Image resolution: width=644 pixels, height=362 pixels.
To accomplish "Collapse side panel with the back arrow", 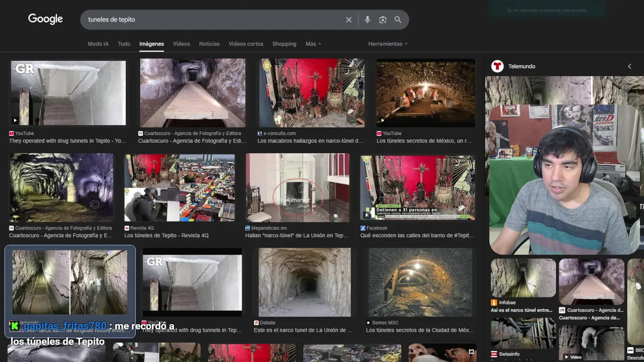I will pos(629,66).
